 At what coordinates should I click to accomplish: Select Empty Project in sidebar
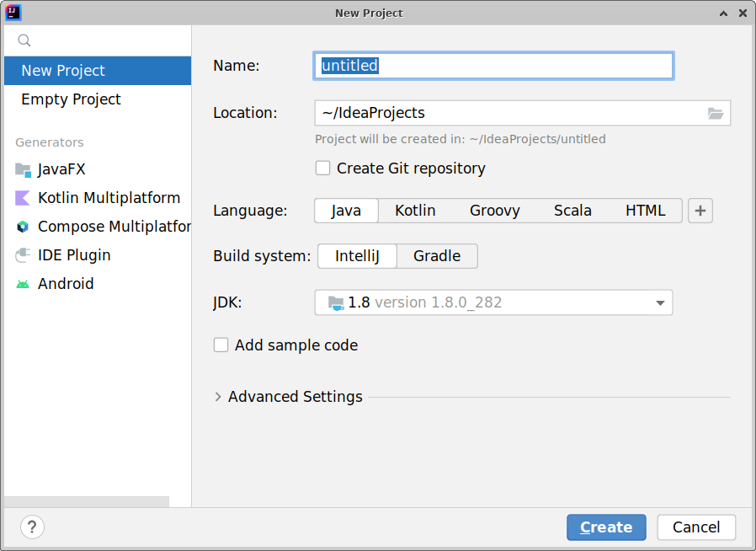coord(72,99)
